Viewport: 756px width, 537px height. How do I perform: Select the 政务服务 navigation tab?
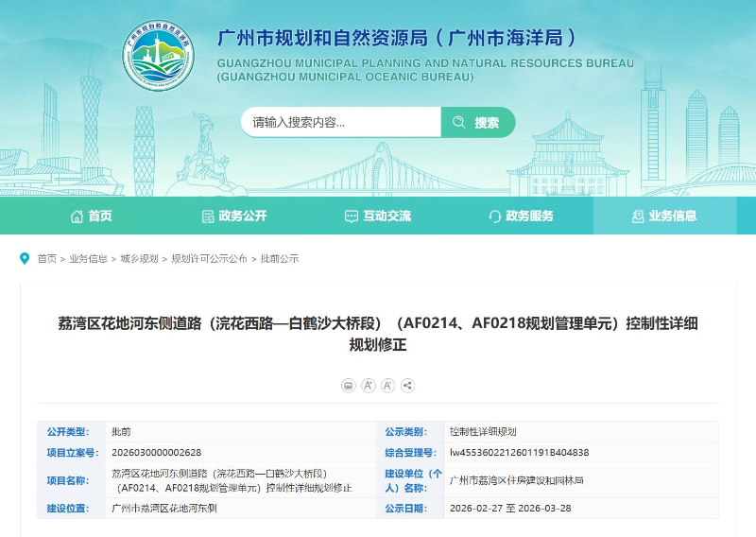pyautogui.click(x=521, y=217)
